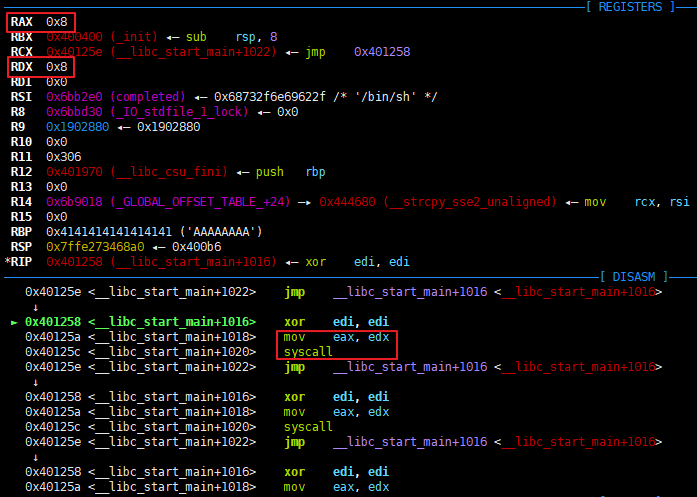Select the *RIP register label
This screenshot has width=697, height=497.
pos(19,262)
